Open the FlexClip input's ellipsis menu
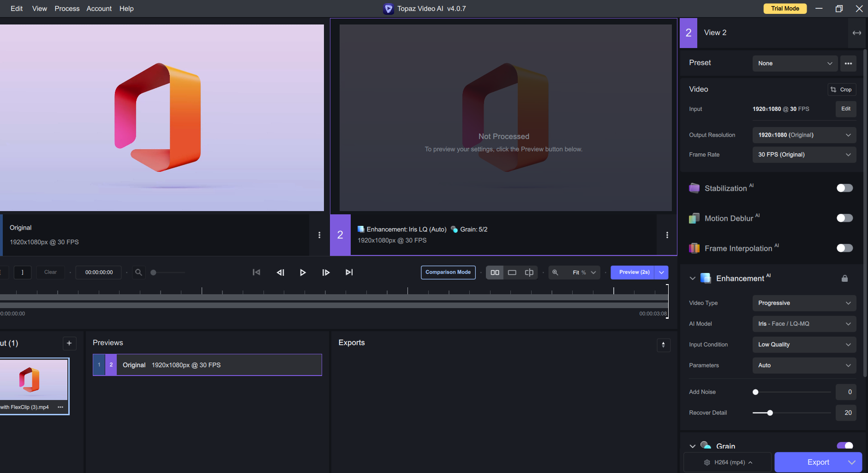The width and height of the screenshot is (868, 473). tap(60, 407)
